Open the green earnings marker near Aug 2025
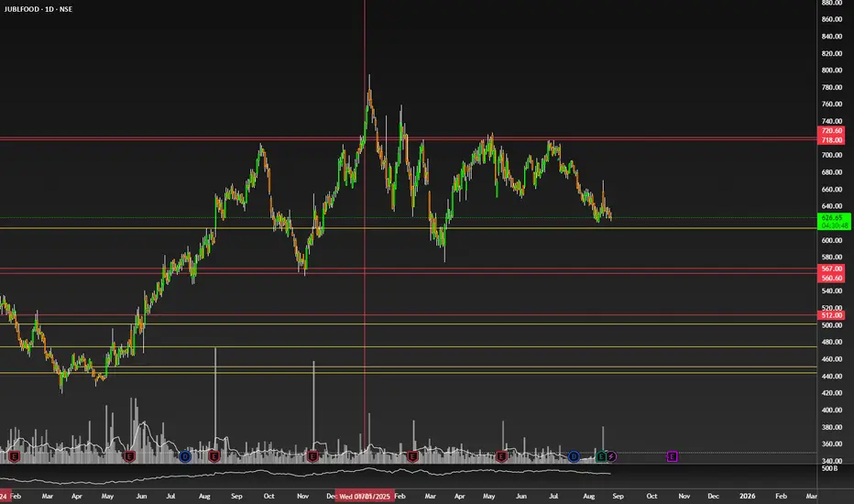This screenshot has width=854, height=504. [x=601, y=456]
